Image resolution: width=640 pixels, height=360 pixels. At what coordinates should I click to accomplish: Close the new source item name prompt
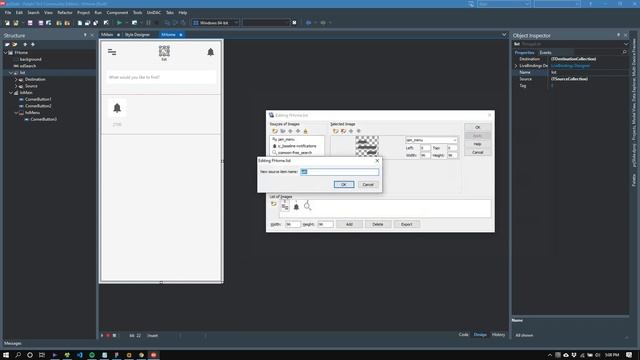377,160
